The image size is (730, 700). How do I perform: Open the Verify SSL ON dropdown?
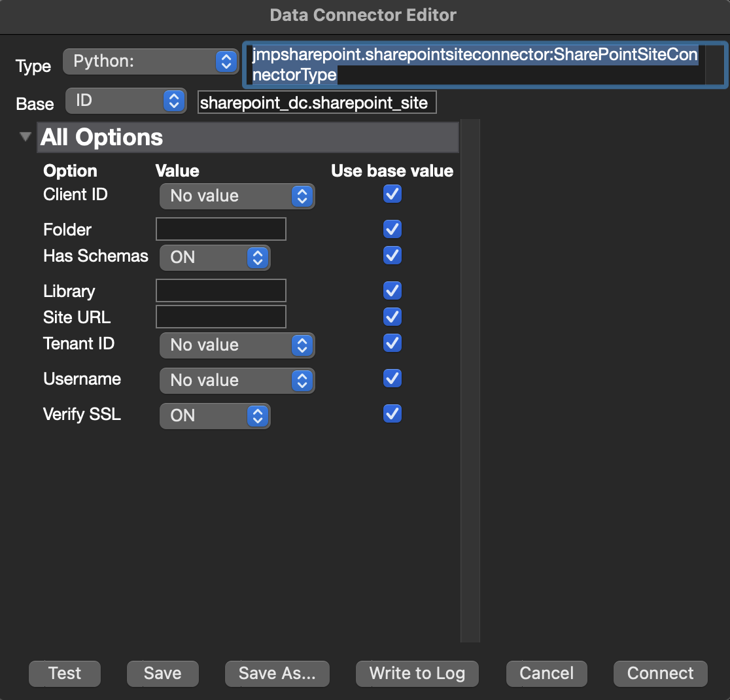(215, 416)
